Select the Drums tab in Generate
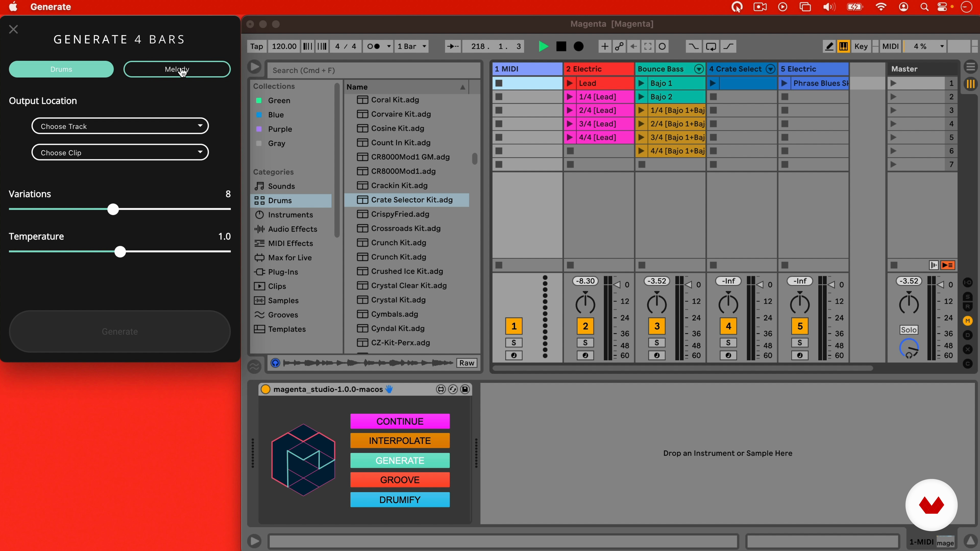 click(x=61, y=69)
